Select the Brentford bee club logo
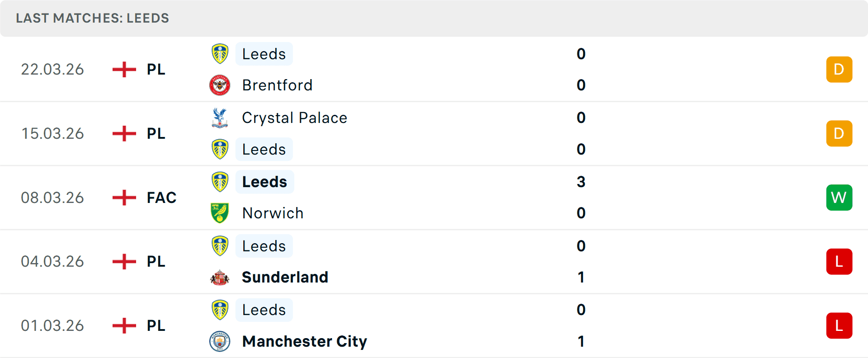The height and width of the screenshot is (358, 868). coord(220,85)
